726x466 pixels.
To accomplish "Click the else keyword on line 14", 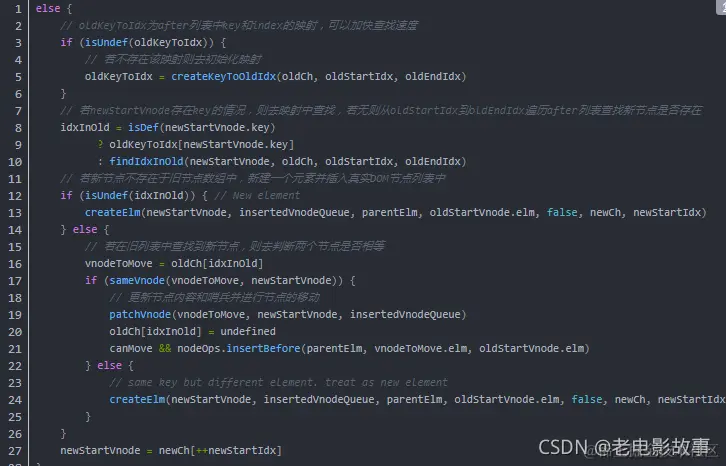I will (85, 229).
